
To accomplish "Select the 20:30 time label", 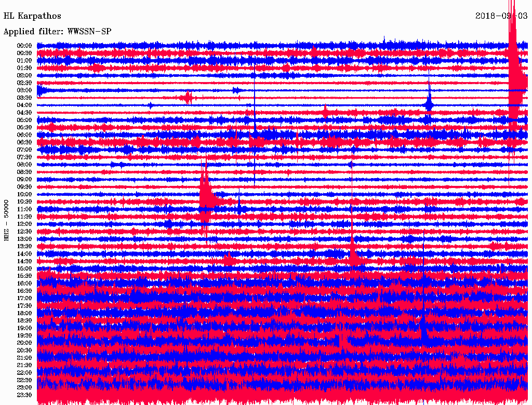I will (24, 350).
